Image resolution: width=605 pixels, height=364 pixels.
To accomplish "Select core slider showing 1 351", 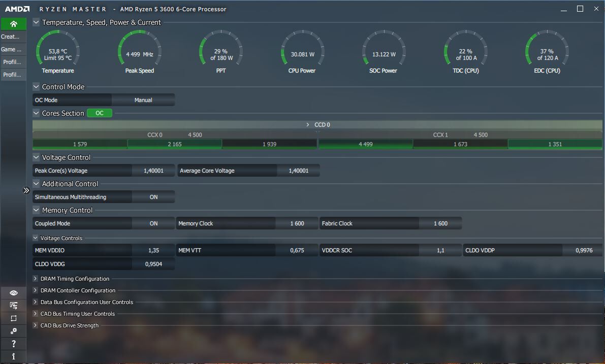I will pos(555,144).
